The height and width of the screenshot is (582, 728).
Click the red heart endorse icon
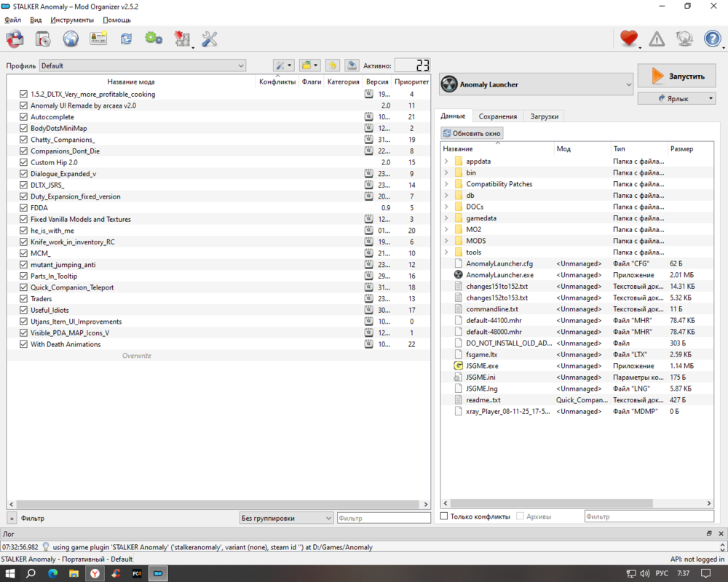pos(628,39)
